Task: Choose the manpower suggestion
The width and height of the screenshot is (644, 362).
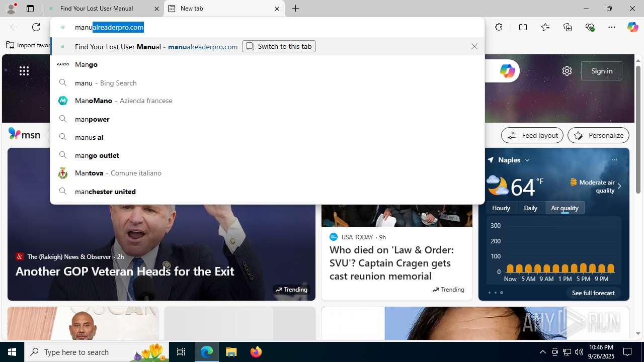Action: (x=267, y=119)
